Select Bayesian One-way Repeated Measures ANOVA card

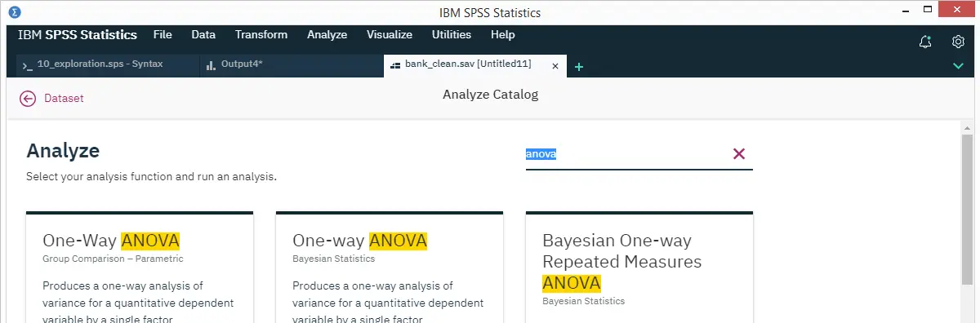click(x=639, y=268)
